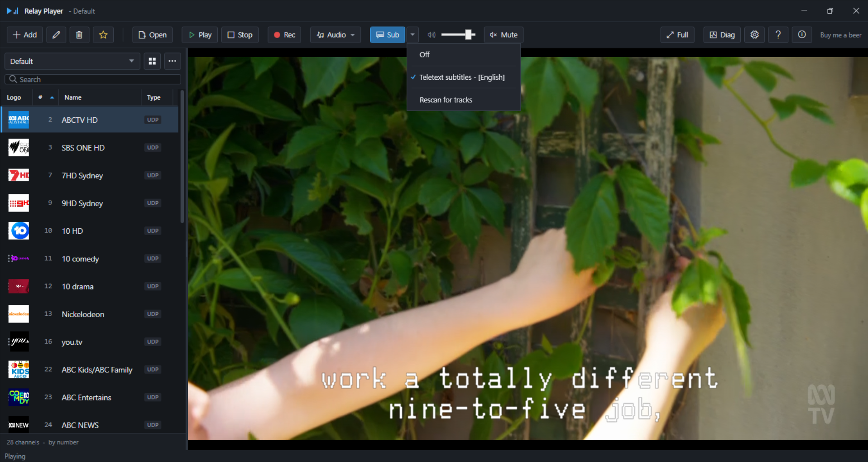
Task: Toggle the Mute button
Action: point(504,35)
